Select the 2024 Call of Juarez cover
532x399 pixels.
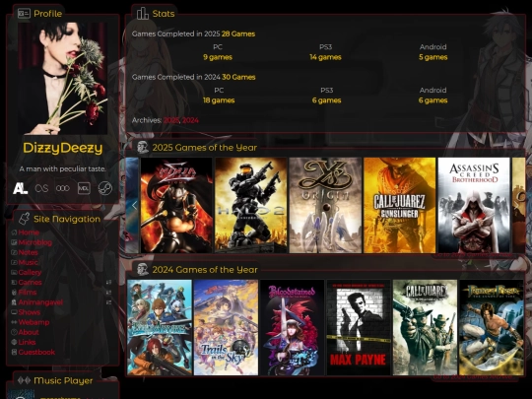click(x=426, y=327)
